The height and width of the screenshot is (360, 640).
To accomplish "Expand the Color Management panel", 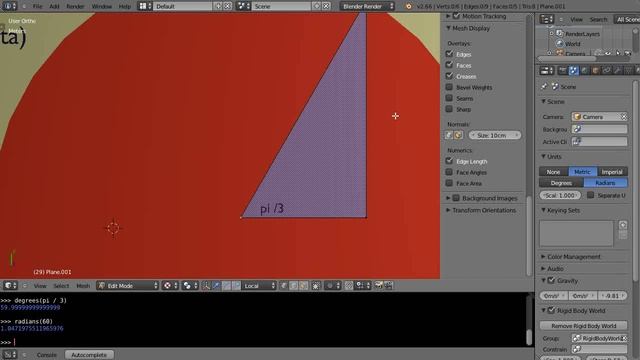I will pos(543,257).
